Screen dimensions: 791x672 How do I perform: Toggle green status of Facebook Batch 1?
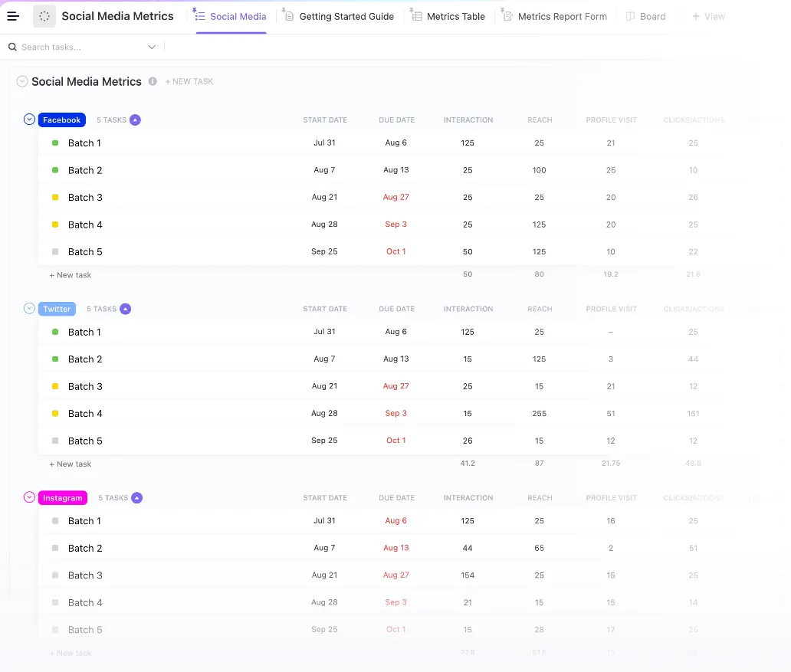coord(55,143)
